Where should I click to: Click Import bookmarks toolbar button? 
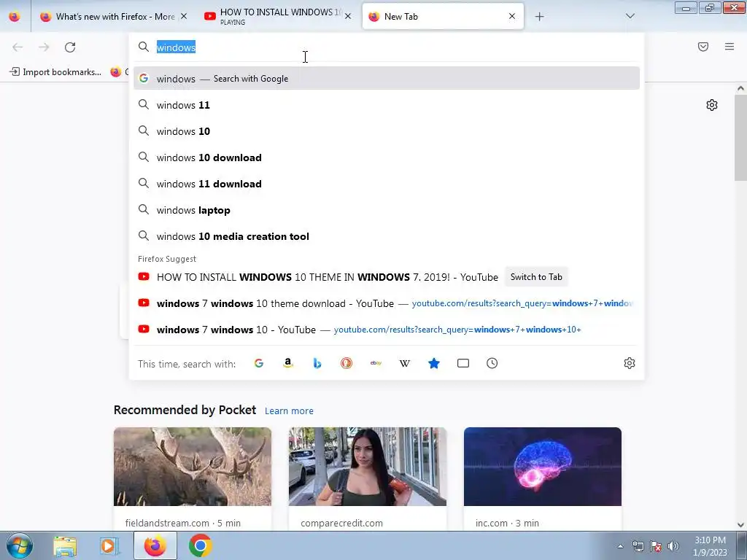point(55,72)
